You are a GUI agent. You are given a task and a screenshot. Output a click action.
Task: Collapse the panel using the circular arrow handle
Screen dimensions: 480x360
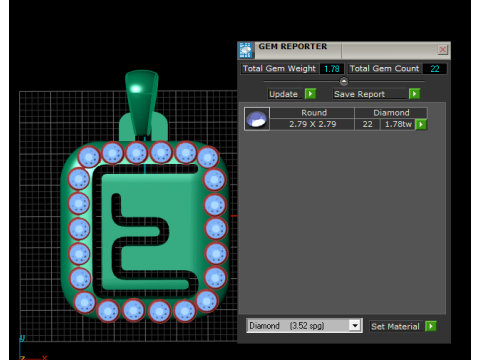(344, 81)
